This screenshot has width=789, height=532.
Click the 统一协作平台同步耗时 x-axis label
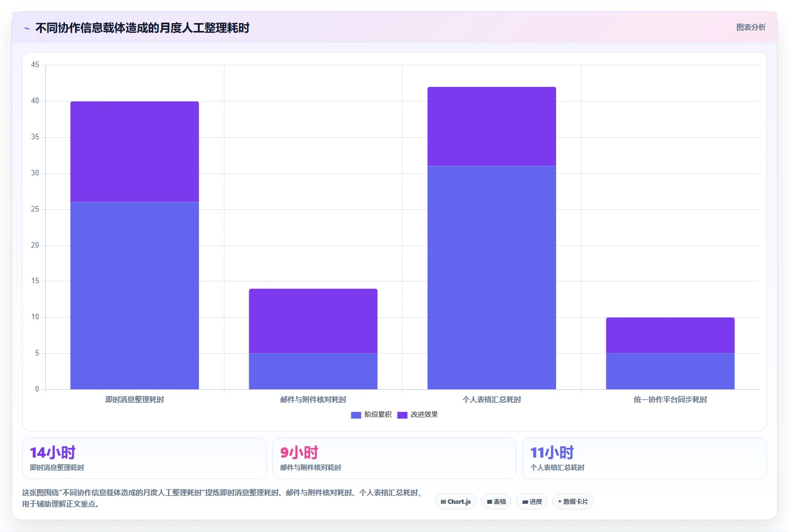click(x=670, y=399)
